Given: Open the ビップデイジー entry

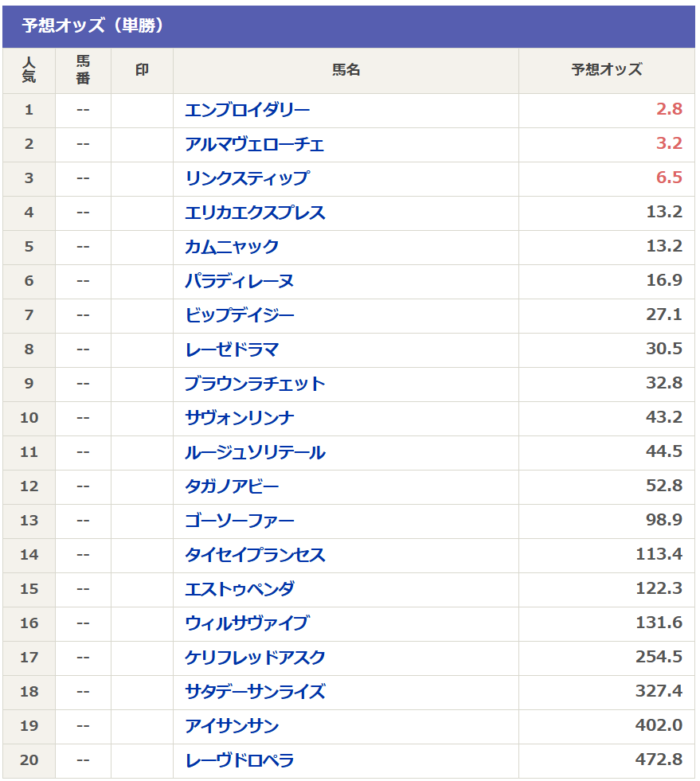Looking at the screenshot, I should click(x=239, y=315).
